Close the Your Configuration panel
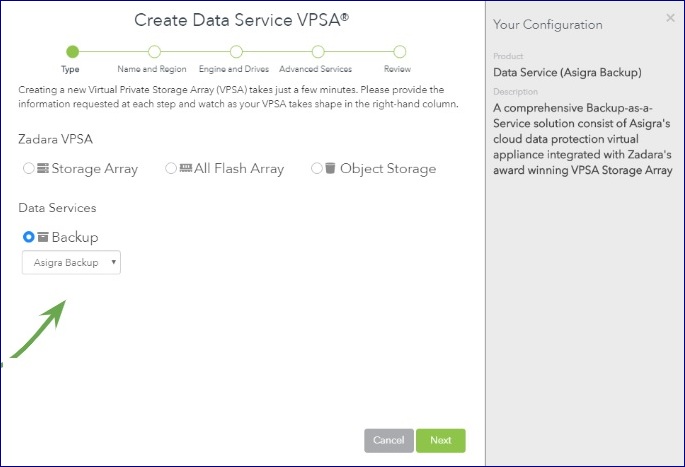 coord(670,18)
